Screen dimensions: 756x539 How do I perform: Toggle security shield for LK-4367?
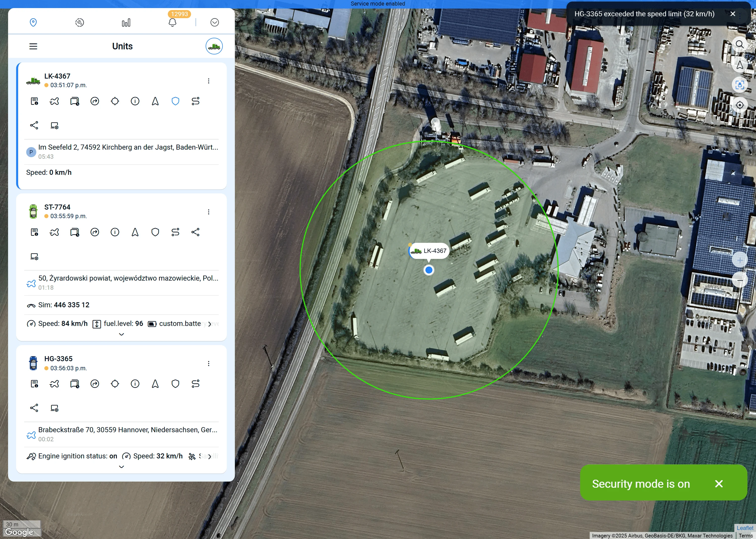(x=175, y=101)
